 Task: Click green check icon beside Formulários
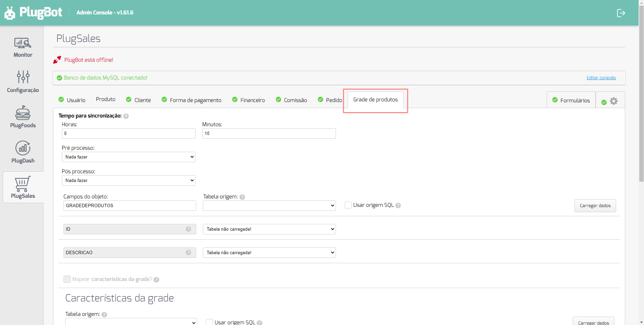point(555,100)
